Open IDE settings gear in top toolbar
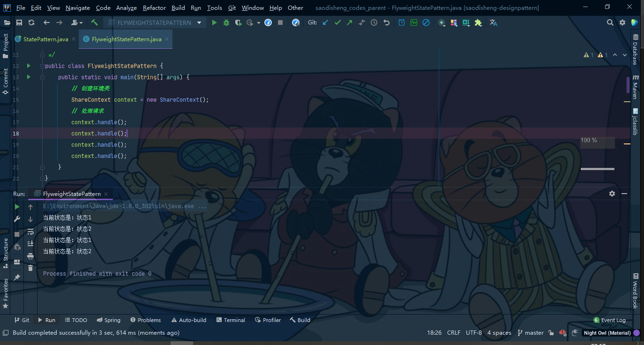644x345 pixels. pos(622,22)
